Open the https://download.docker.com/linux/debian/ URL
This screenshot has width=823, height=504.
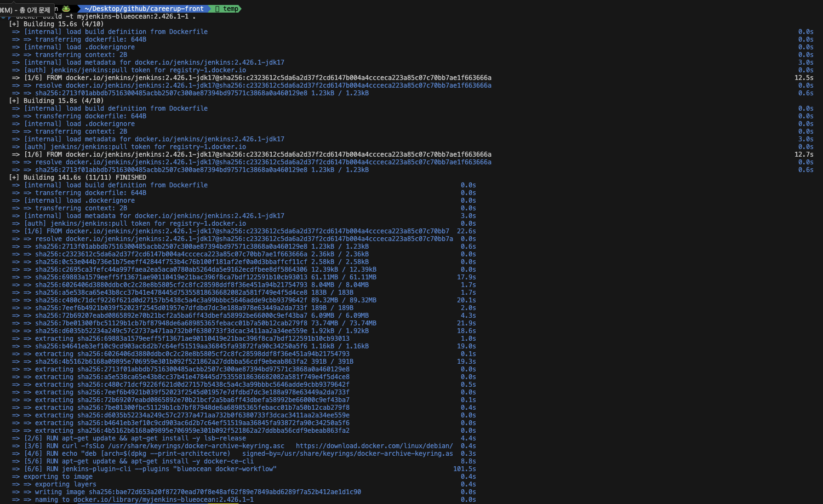[x=374, y=446]
